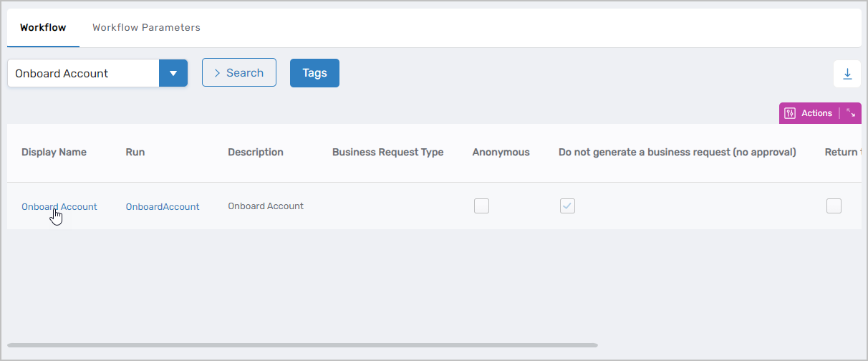
Task: Click the Description column header
Action: click(256, 152)
